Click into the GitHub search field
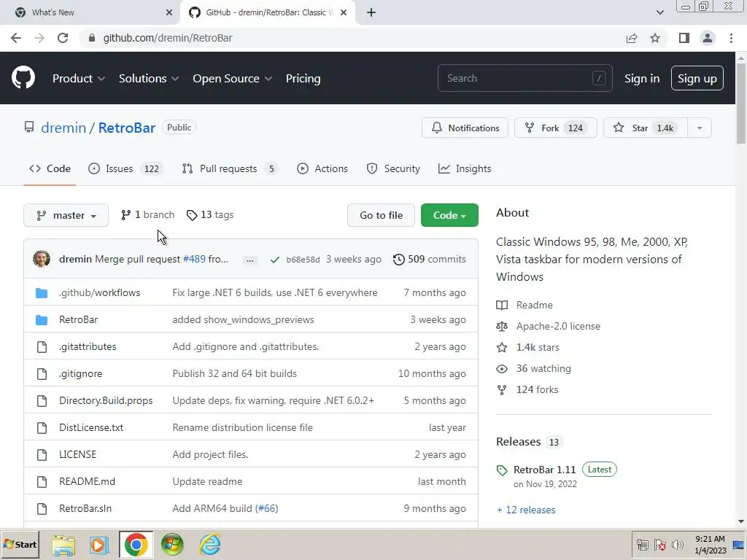The width and height of the screenshot is (747, 560). (x=525, y=78)
